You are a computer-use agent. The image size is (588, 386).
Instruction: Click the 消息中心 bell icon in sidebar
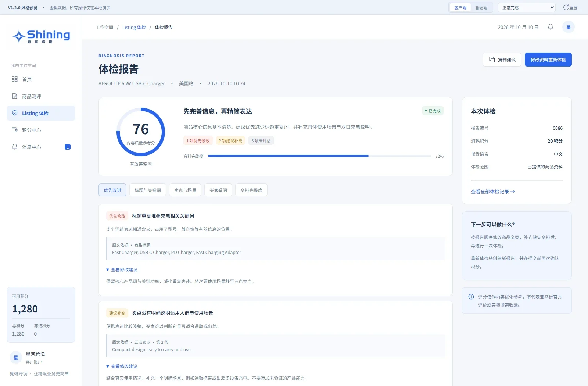click(x=15, y=147)
